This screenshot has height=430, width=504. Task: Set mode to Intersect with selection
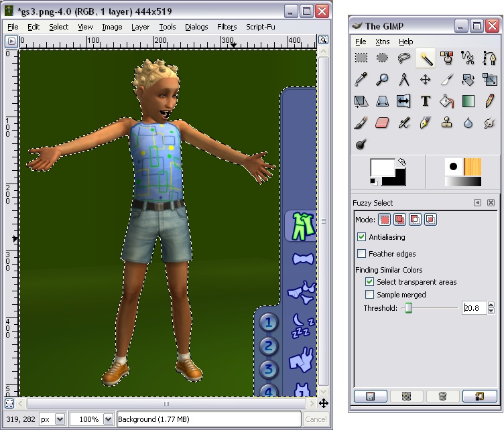[x=430, y=220]
